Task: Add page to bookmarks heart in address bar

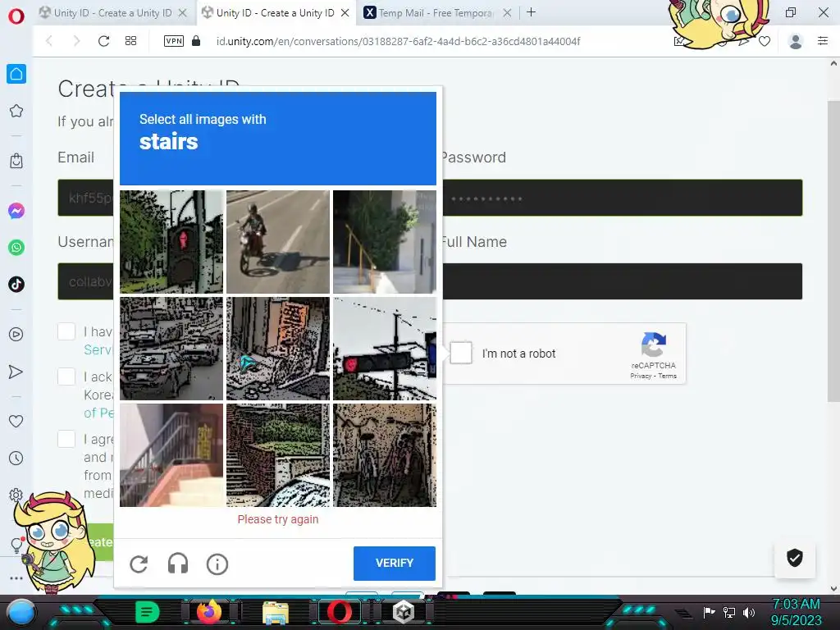Action: click(x=765, y=41)
